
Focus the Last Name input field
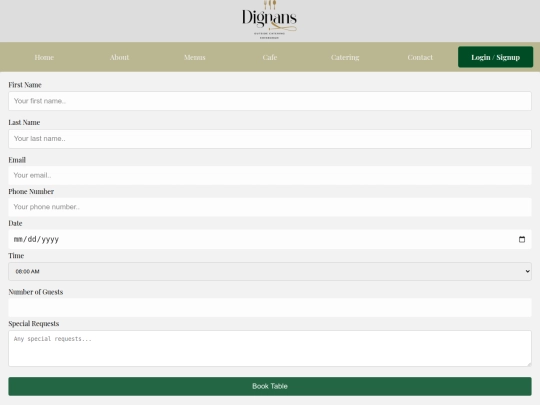click(270, 139)
